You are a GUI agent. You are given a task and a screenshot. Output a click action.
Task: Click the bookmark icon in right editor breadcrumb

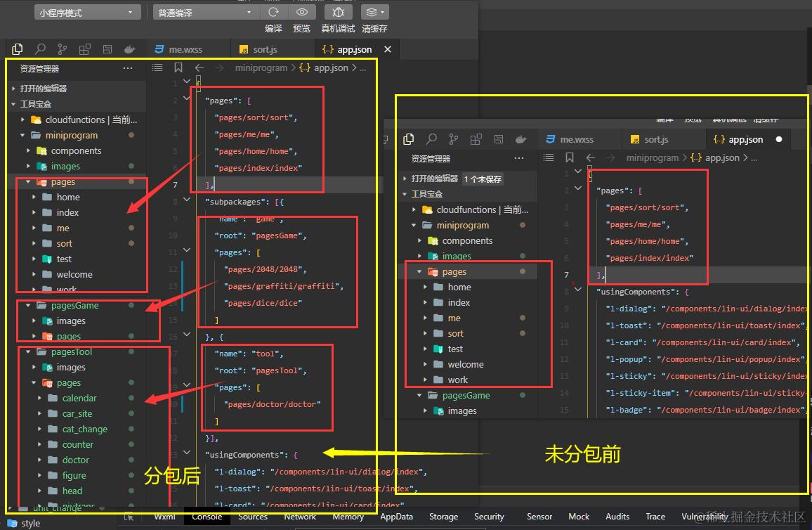pyautogui.click(x=570, y=157)
